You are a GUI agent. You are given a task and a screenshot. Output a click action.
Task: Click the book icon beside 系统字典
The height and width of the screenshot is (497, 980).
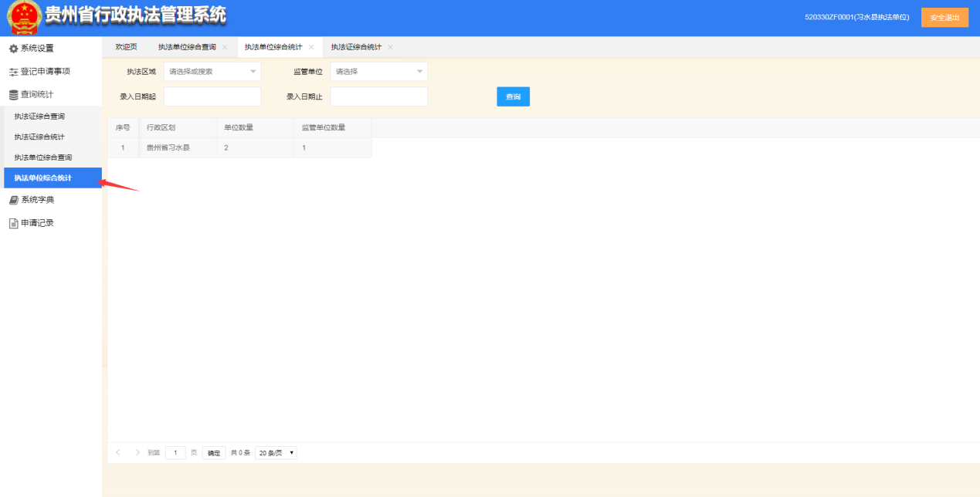[13, 200]
